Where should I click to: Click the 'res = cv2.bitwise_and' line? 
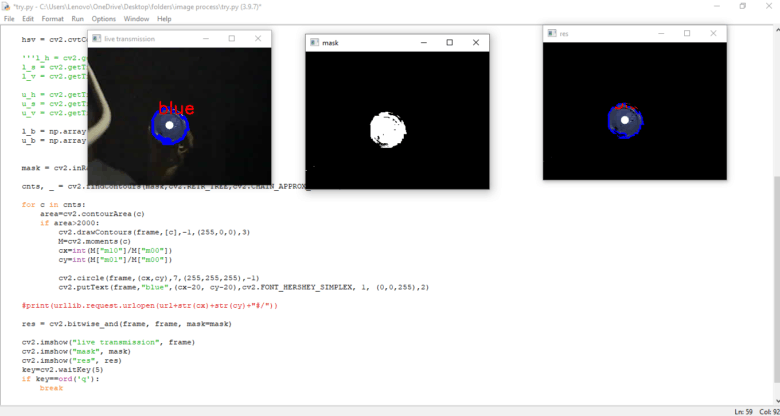click(x=127, y=324)
